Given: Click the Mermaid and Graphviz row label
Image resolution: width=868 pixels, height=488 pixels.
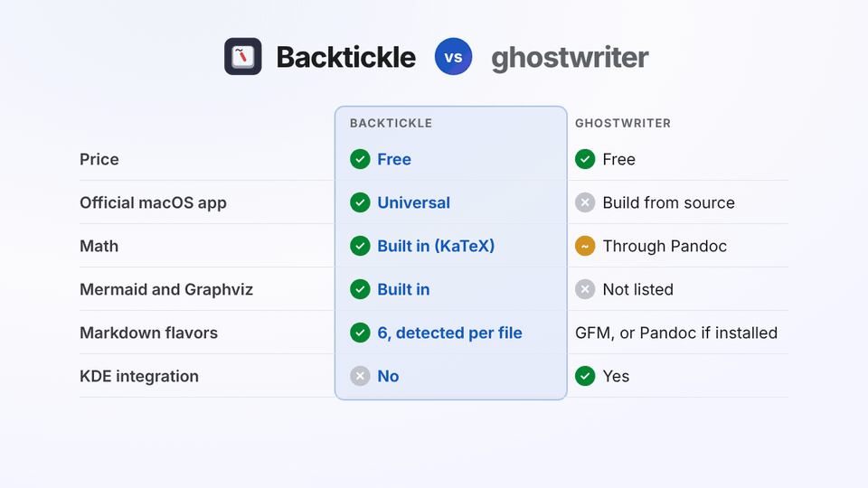Looking at the screenshot, I should pos(166,290).
